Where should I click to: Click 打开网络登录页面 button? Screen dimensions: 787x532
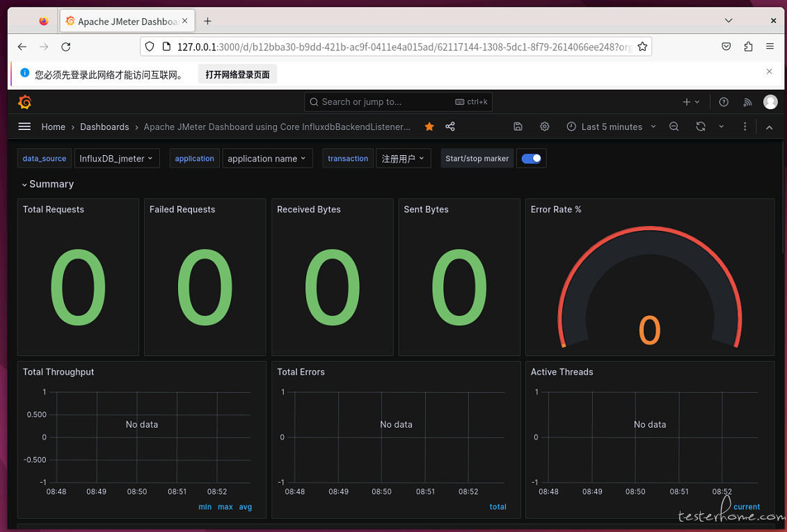[x=237, y=74]
